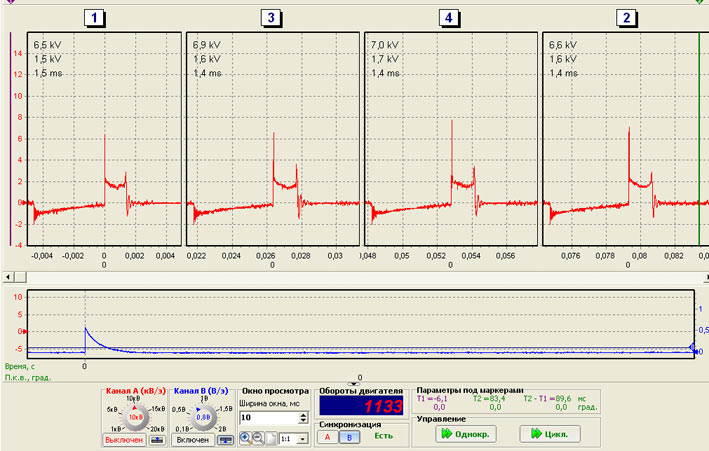Select synchronization source A
This screenshot has width=709, height=451.
pyautogui.click(x=327, y=437)
